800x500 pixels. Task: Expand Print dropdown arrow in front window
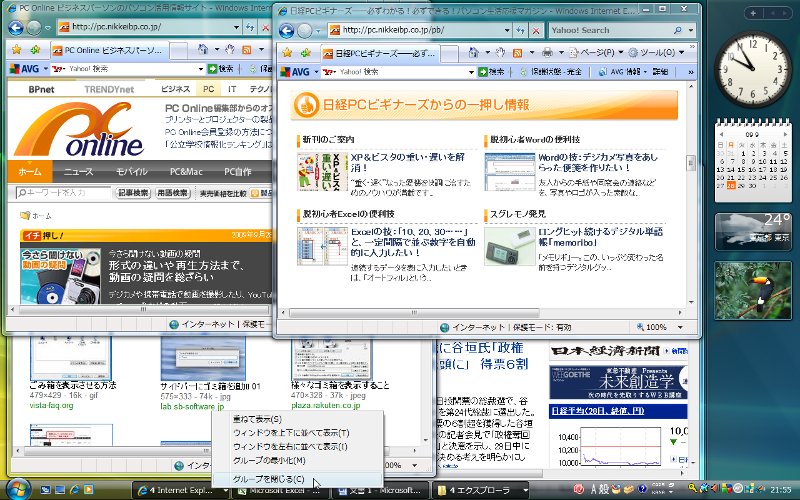(x=561, y=53)
